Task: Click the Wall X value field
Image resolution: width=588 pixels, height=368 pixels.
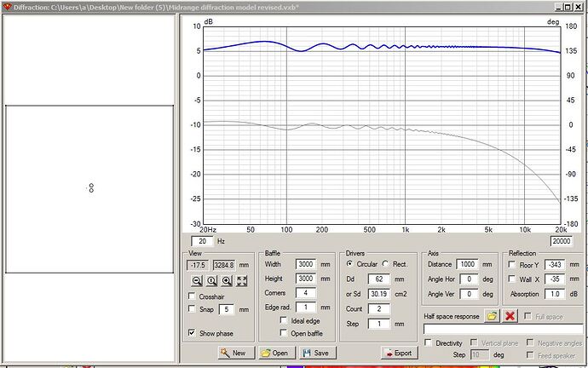Action: [x=555, y=279]
